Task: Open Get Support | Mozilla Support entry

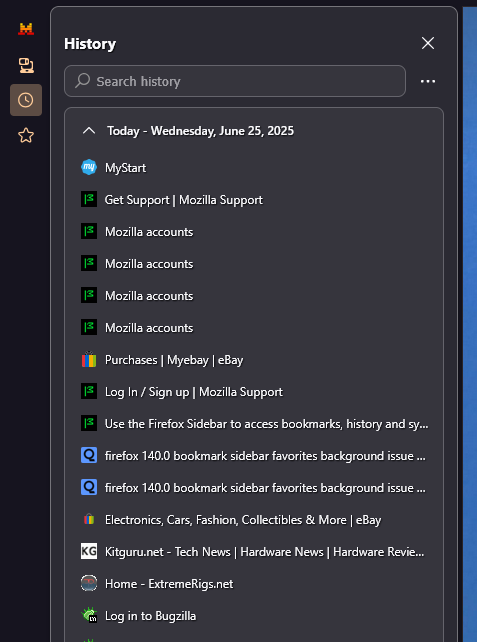Action: (254, 200)
